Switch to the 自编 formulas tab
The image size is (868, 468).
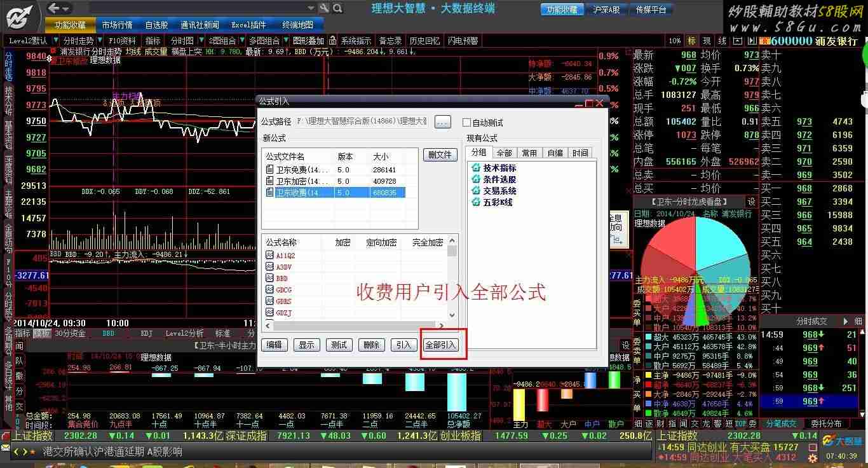[555, 153]
